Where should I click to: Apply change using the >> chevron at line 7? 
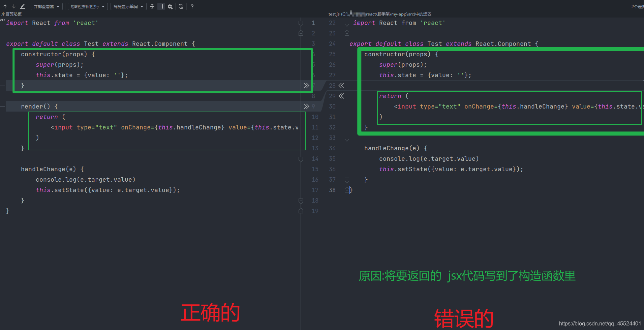(x=306, y=85)
